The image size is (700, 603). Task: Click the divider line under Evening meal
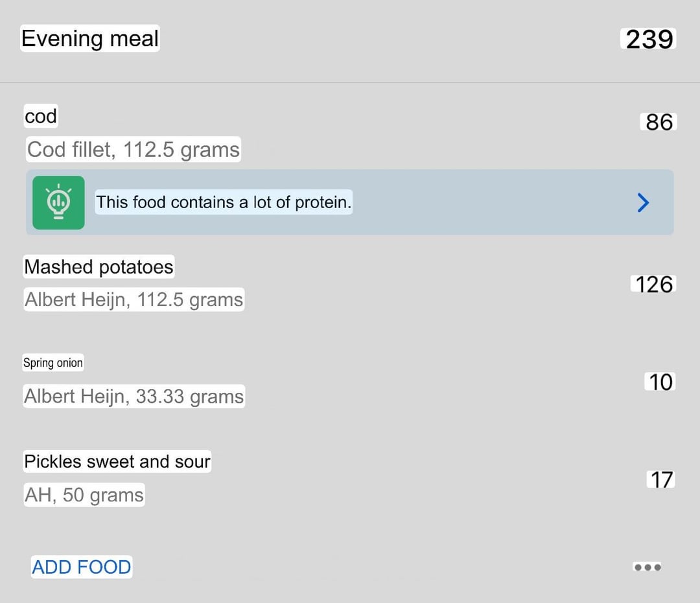(x=350, y=83)
